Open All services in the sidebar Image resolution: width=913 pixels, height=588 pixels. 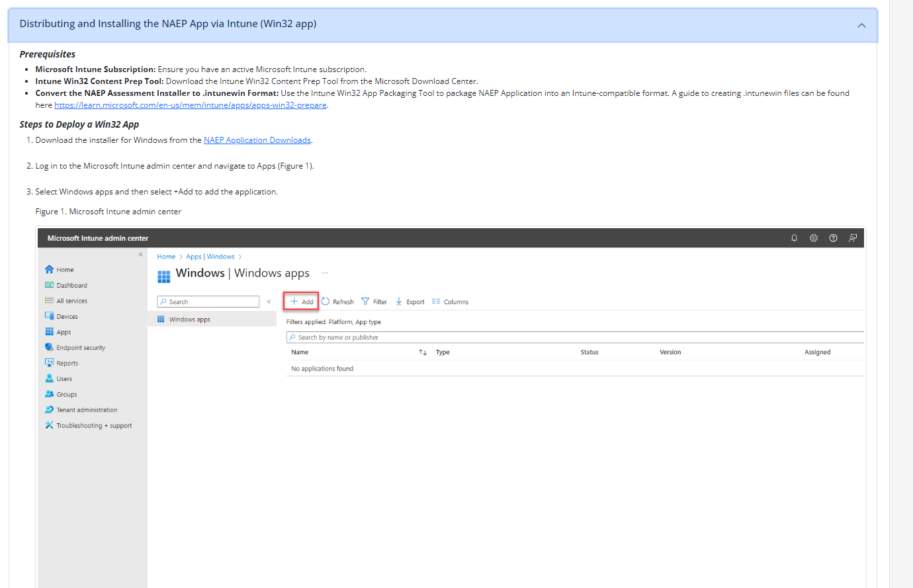point(66,301)
